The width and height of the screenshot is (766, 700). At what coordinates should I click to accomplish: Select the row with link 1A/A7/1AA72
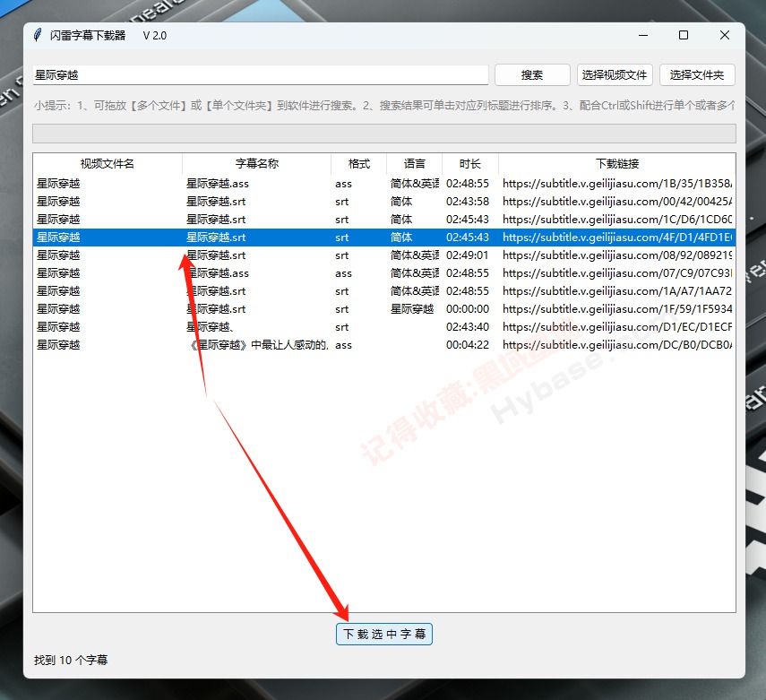[384, 291]
